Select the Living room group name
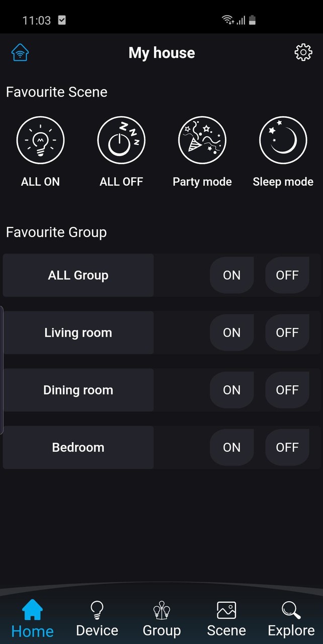The width and height of the screenshot is (323, 644). tap(78, 333)
